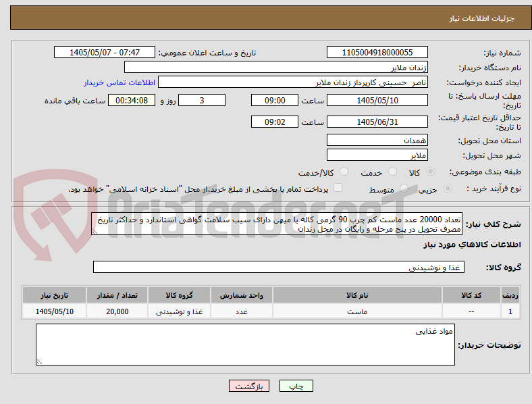This screenshot has width=532, height=404.
Task: Click the delivery province field همدان
Action: [377, 140]
